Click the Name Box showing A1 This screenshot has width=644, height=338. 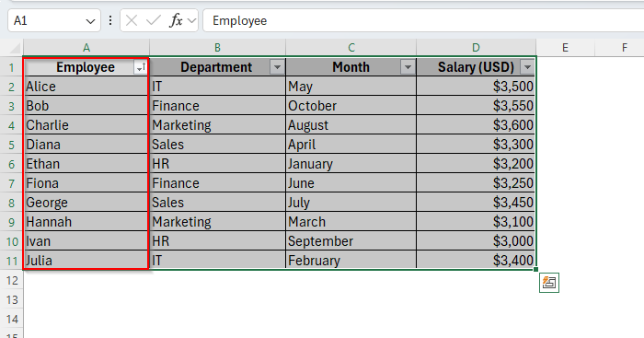54,20
